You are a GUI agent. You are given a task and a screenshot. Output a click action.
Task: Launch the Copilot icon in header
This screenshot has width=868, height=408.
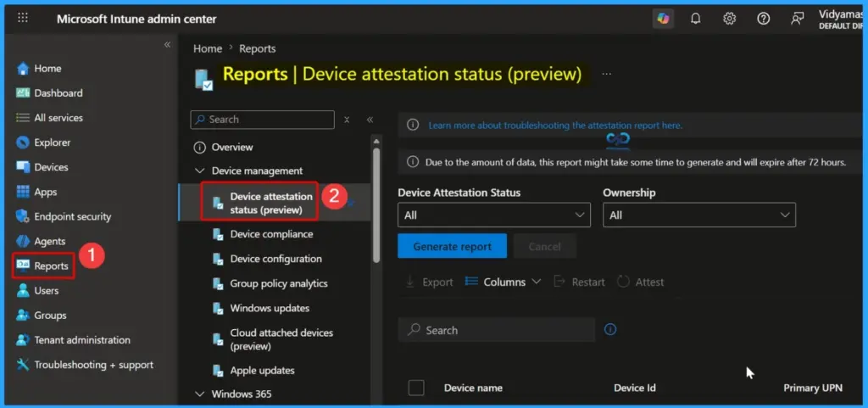click(x=663, y=19)
